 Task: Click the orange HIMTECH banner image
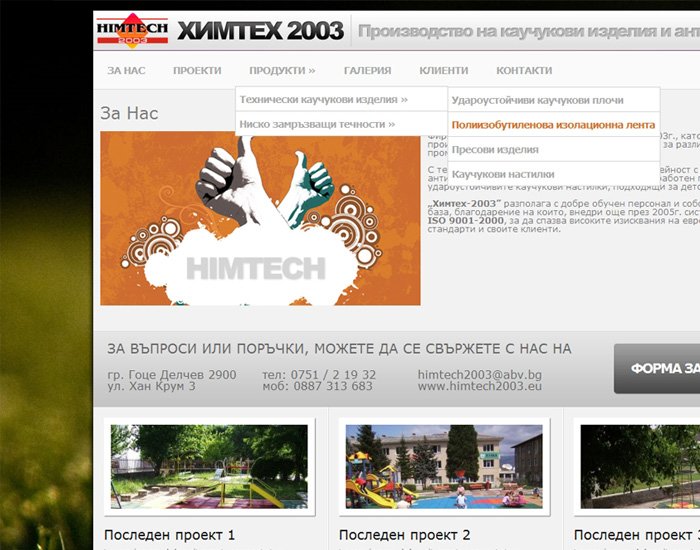pyautogui.click(x=260, y=219)
